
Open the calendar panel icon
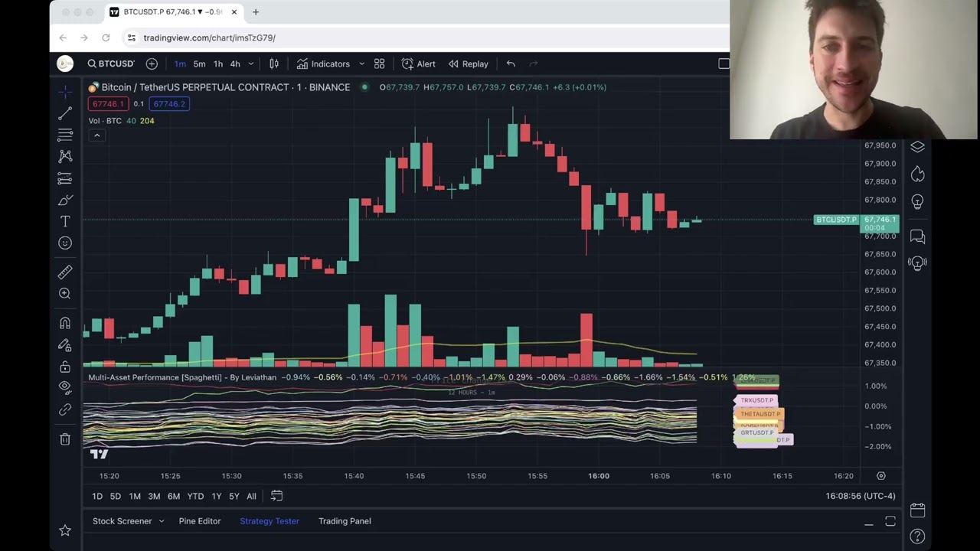pos(917,510)
